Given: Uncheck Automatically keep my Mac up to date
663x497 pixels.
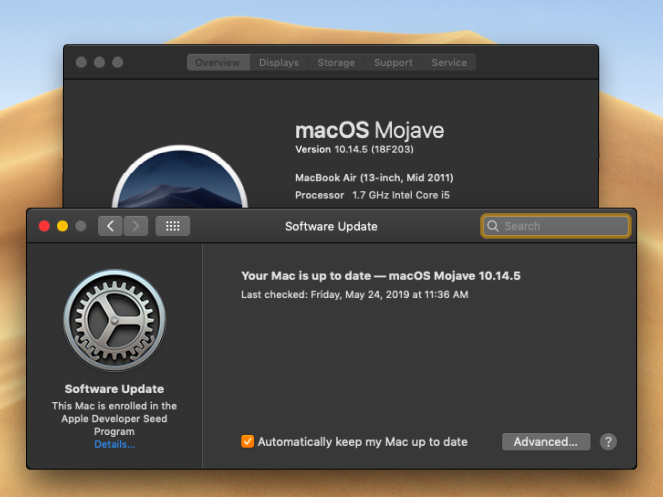Looking at the screenshot, I should 247,442.
